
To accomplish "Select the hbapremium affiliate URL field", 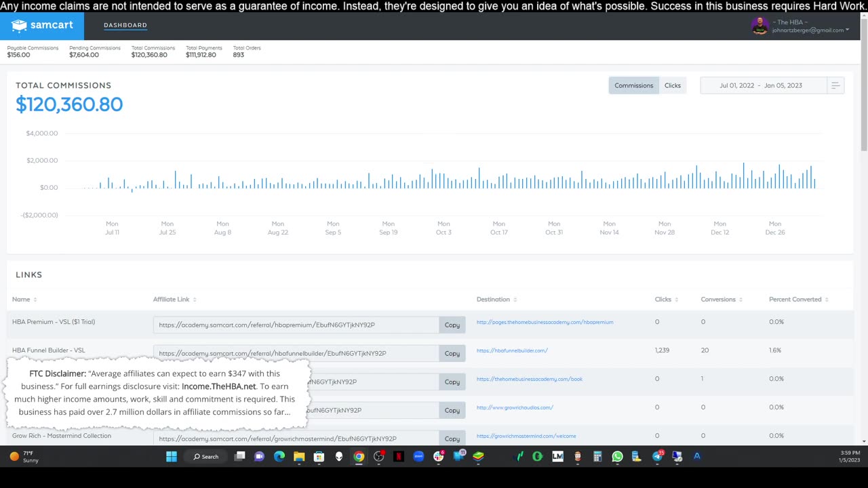I will pyautogui.click(x=296, y=325).
